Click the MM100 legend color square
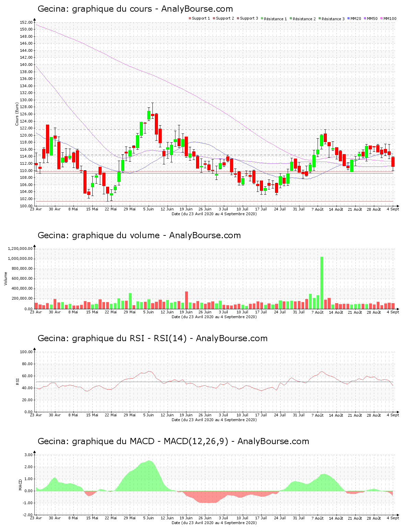The width and height of the screenshot is (412, 532). coord(381,19)
